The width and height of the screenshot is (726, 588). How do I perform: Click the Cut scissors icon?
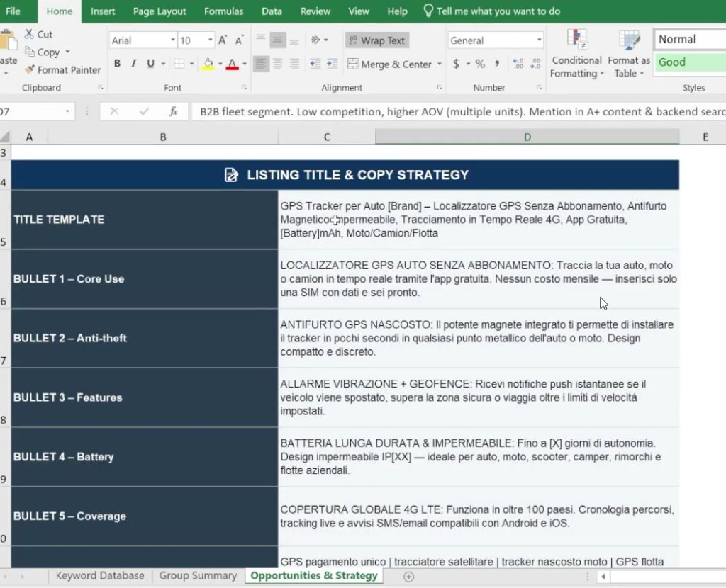pyautogui.click(x=29, y=34)
